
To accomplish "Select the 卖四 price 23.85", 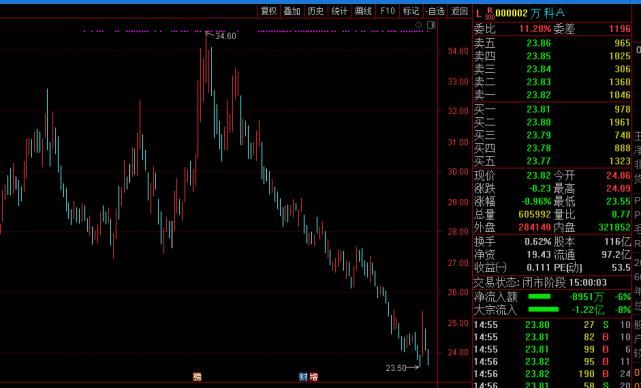I will tap(538, 56).
